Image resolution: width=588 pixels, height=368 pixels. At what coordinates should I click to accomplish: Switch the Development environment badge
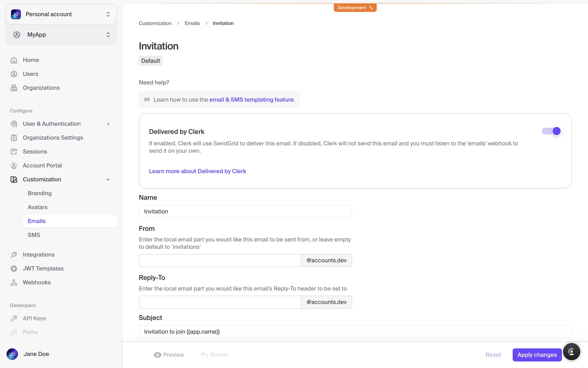click(x=355, y=8)
